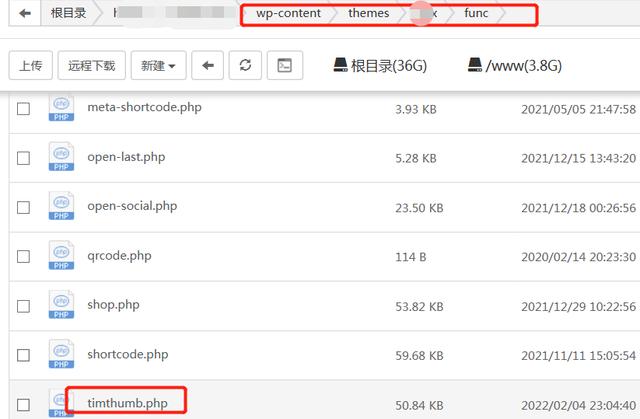
Task: Navigate to themes breadcrumb folder
Action: pyautogui.click(x=369, y=13)
